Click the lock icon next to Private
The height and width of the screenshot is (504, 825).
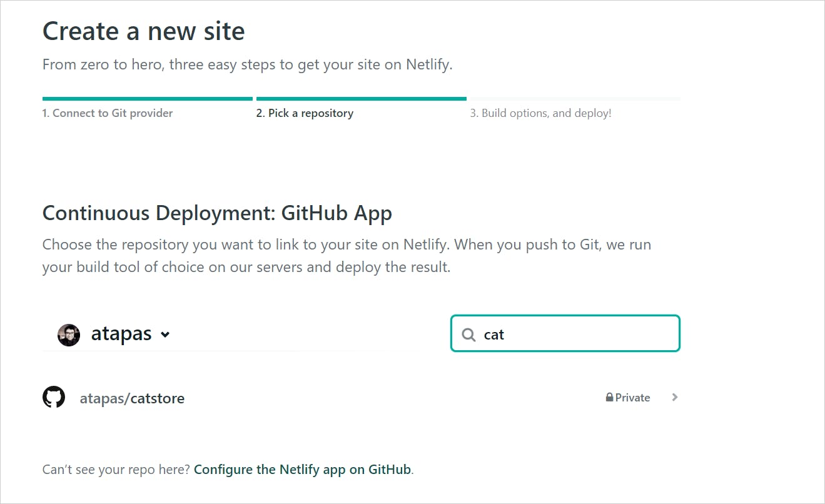[x=609, y=398]
